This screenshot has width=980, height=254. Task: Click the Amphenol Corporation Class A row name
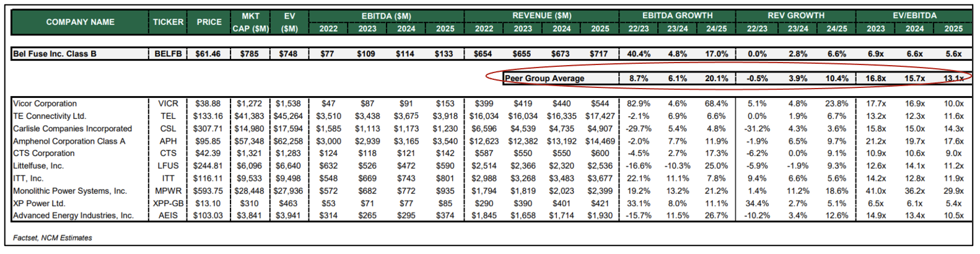[x=69, y=141]
